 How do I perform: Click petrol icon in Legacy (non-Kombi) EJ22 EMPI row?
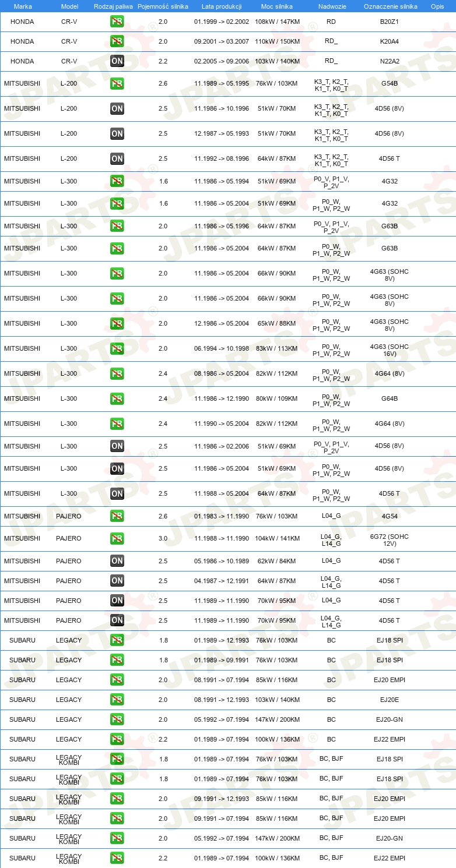(117, 739)
